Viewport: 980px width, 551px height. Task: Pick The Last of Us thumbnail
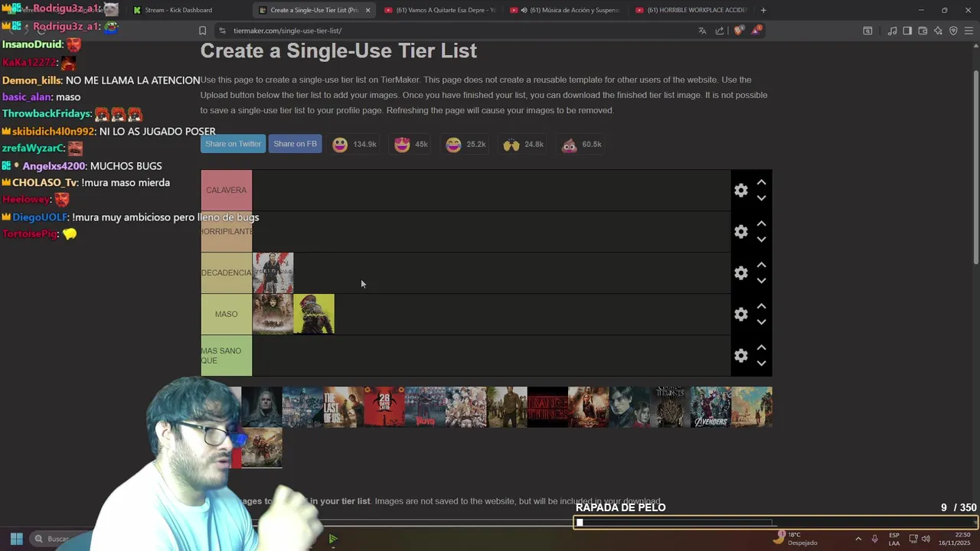click(x=343, y=407)
